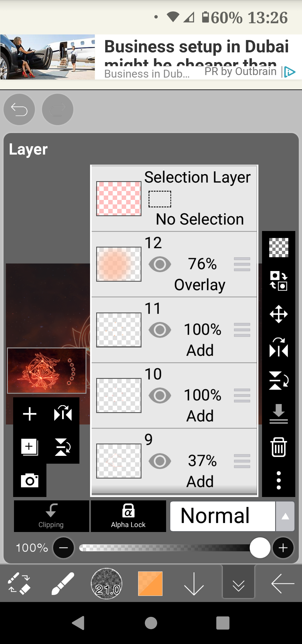This screenshot has width=302, height=644.
Task: Open the Normal blend mode dropdown
Action: tap(223, 516)
